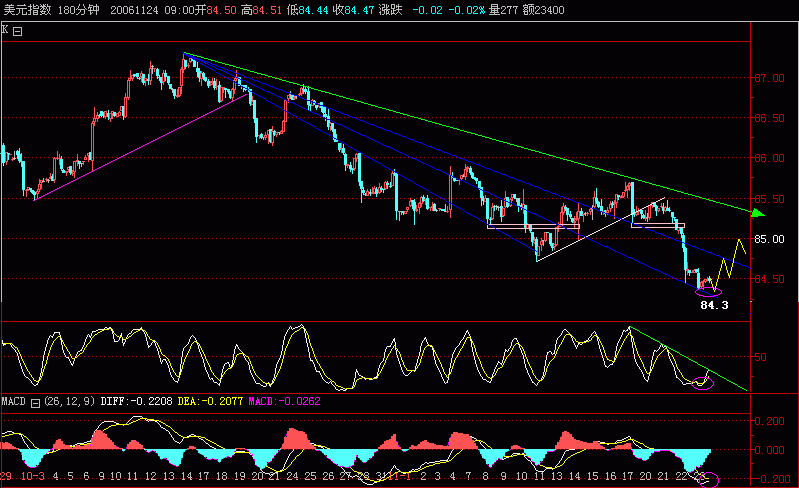Screen dimensions: 799x488
Task: Click the 86.50 price axis label
Action: 769,118
